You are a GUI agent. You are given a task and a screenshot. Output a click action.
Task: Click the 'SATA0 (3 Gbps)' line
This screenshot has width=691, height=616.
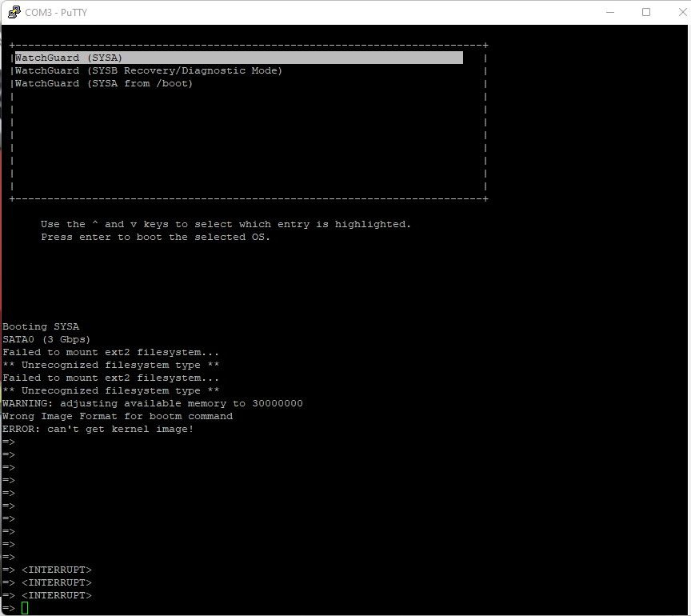(46, 339)
